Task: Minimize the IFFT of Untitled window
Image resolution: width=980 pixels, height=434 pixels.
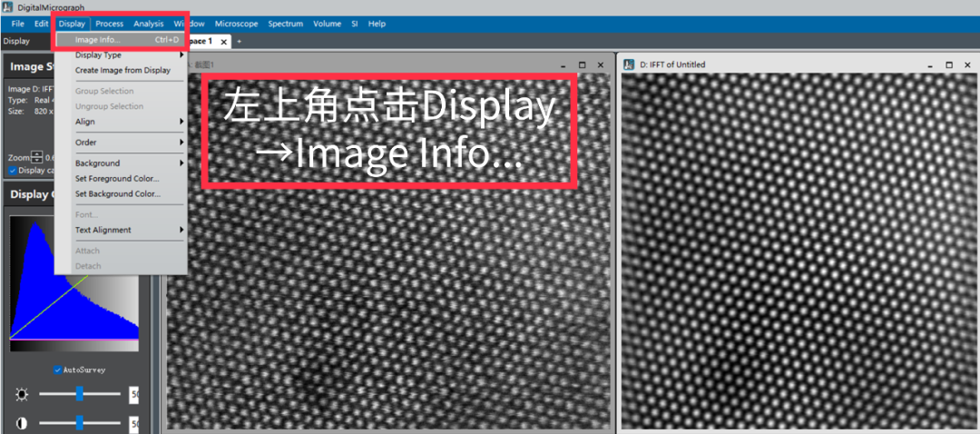Action: click(x=931, y=65)
